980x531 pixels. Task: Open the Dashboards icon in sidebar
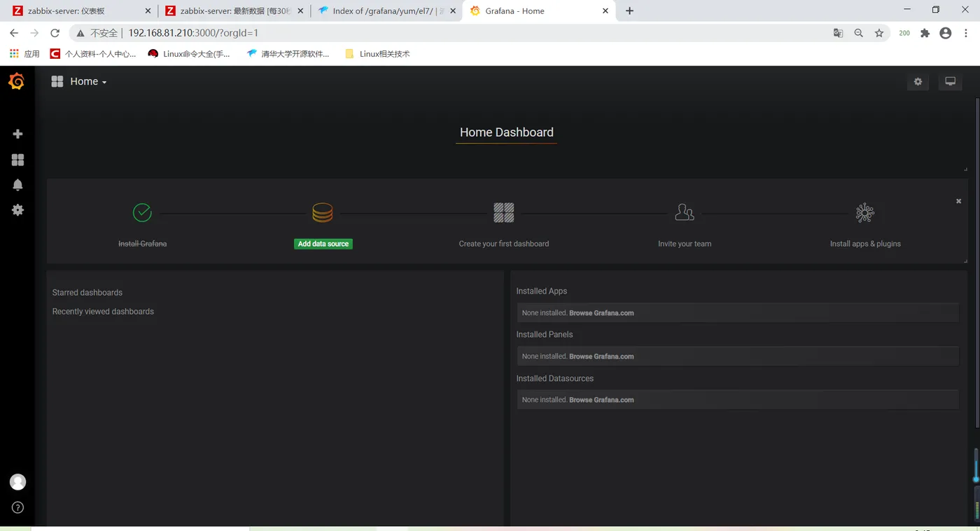pyautogui.click(x=17, y=160)
